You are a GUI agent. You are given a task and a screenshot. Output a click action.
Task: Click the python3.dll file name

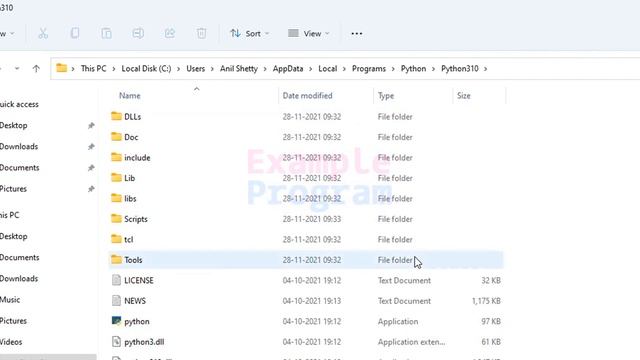pos(144,342)
